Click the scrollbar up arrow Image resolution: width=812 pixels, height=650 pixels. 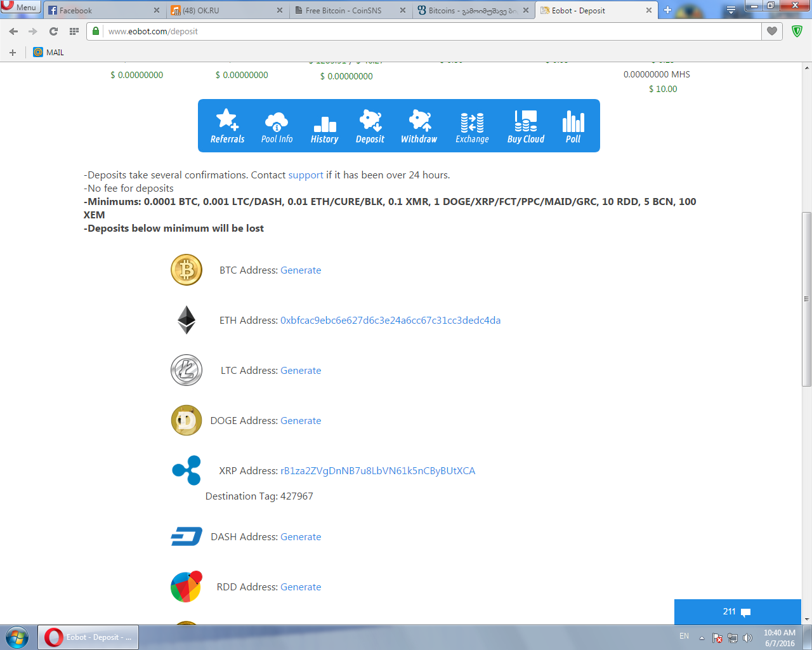coord(807,67)
